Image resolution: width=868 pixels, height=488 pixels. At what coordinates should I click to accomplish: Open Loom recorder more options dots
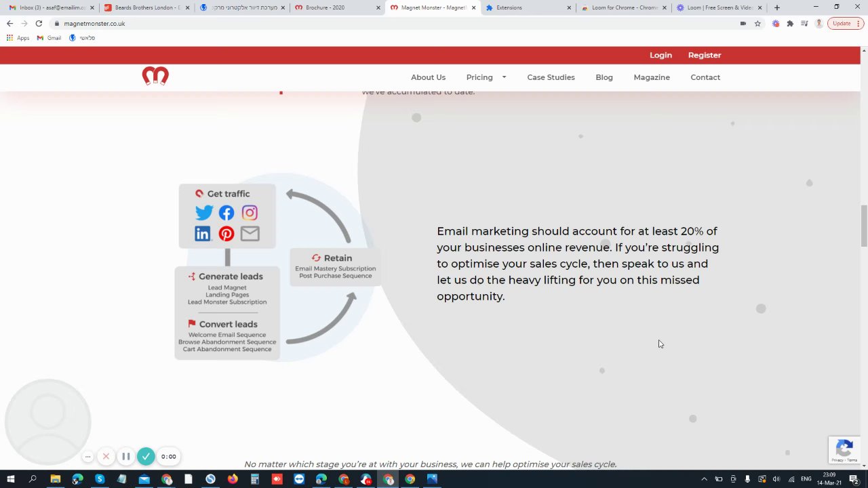[x=87, y=457]
